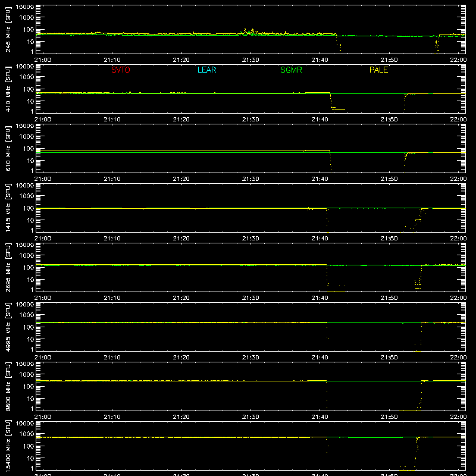Click the PALE dropout near 21:42 at 410 MHz
This screenshot has width=476, height=476.
tap(337, 102)
